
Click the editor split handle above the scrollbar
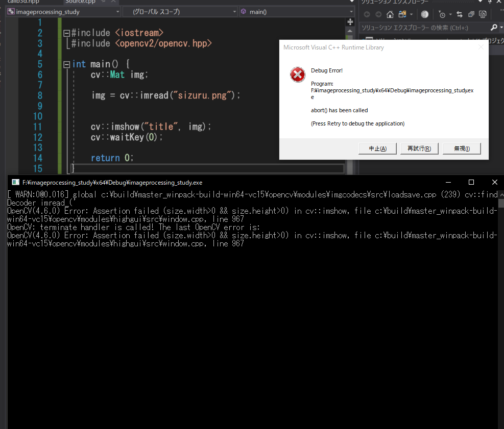(350, 22)
